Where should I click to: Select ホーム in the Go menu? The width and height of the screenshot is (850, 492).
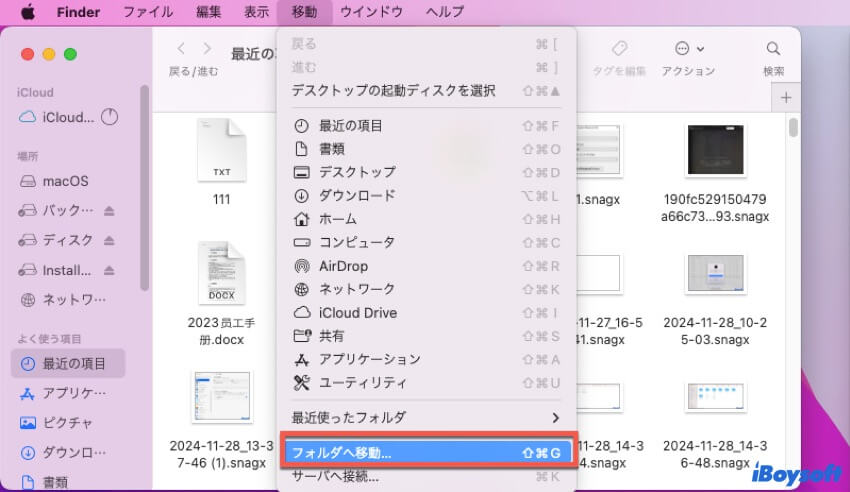point(426,219)
